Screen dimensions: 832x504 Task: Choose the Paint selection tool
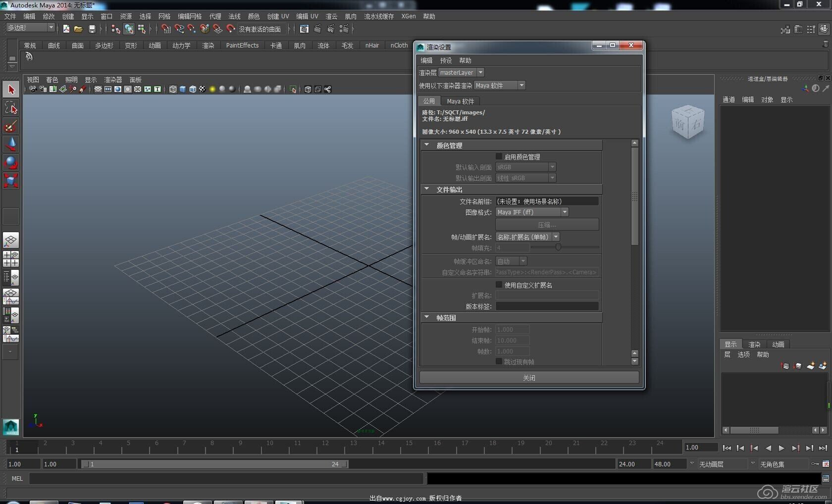click(x=11, y=126)
